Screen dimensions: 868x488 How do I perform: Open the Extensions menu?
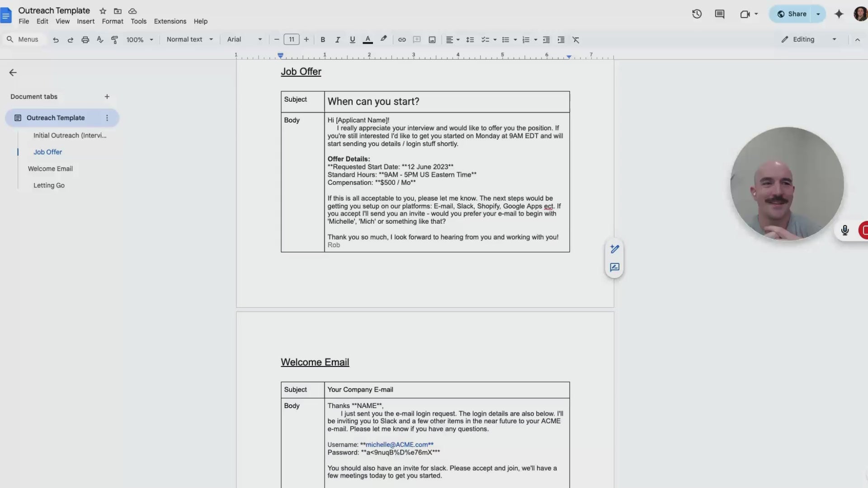[x=170, y=21]
